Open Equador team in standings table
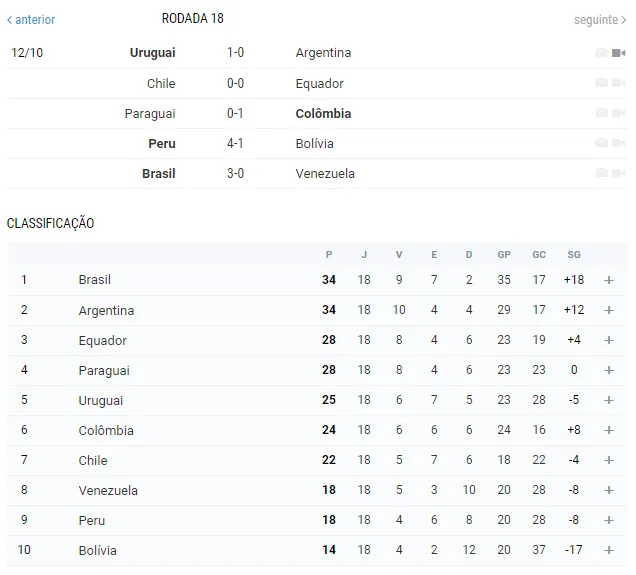This screenshot has width=636, height=575. pos(103,341)
